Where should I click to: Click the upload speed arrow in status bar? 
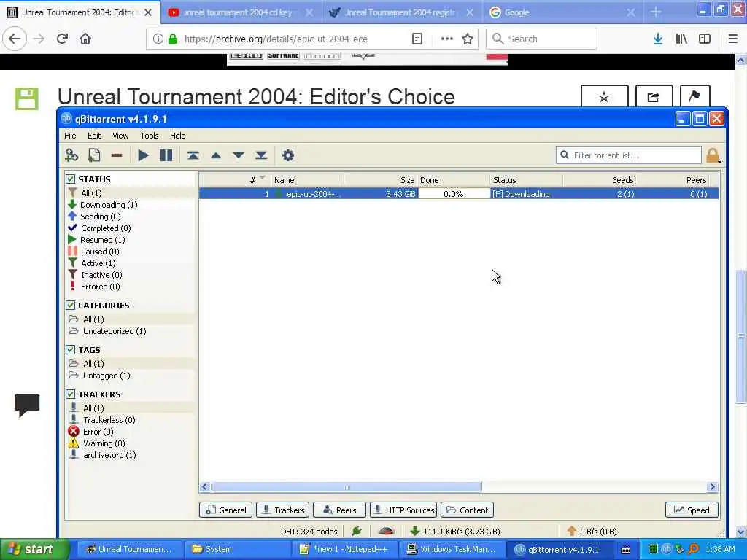pos(572,531)
